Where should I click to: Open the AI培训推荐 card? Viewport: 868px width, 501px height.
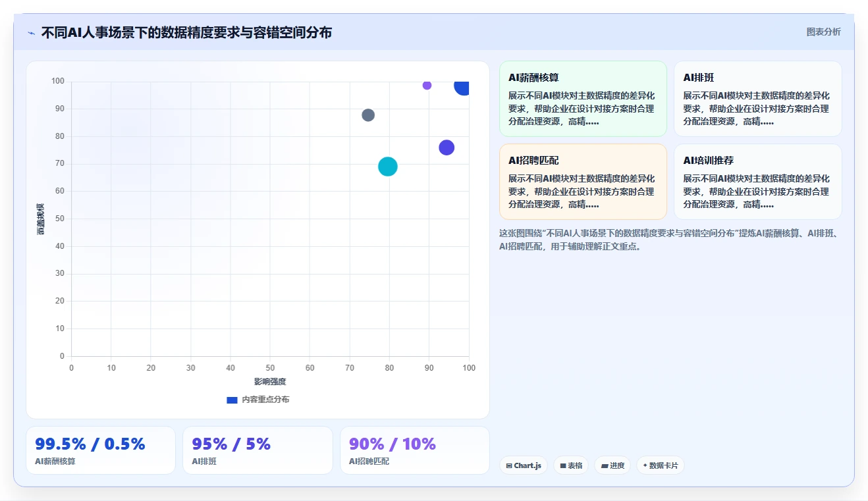coord(757,182)
